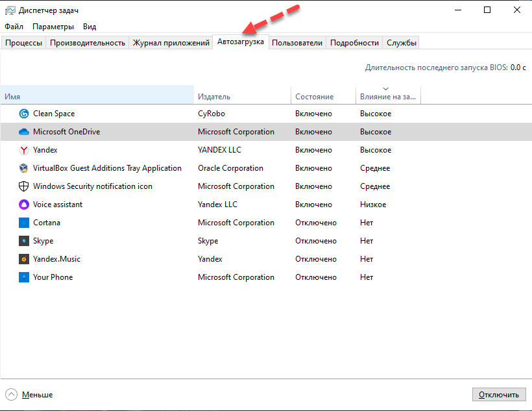This screenshot has width=532, height=411.
Task: Click the Yandex LLC publisher for Voice assistant
Action: click(217, 205)
